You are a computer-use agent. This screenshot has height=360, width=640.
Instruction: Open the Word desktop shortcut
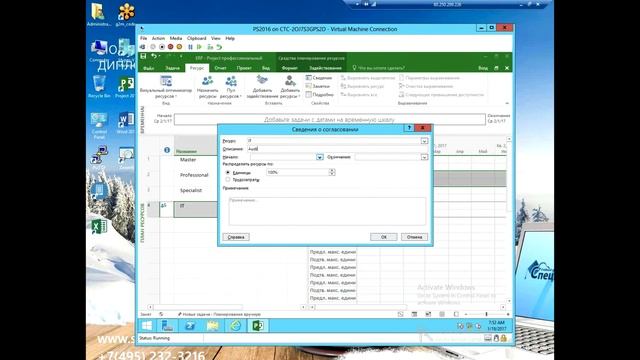click(x=126, y=123)
